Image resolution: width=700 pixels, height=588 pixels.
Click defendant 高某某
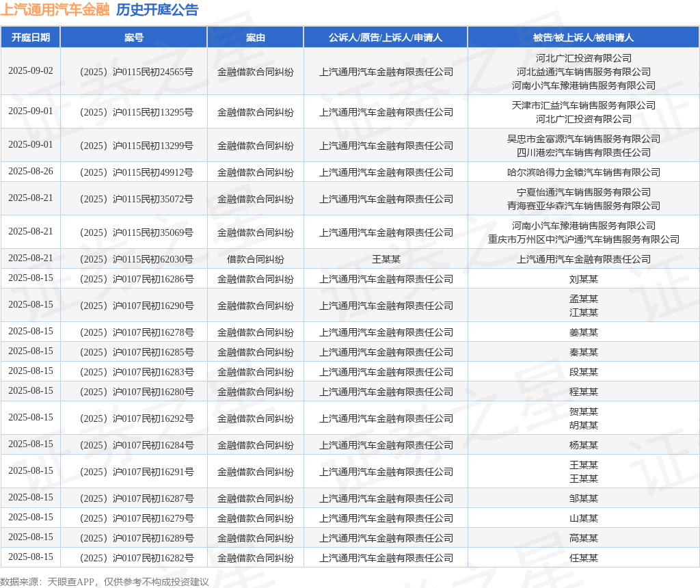pyautogui.click(x=584, y=539)
